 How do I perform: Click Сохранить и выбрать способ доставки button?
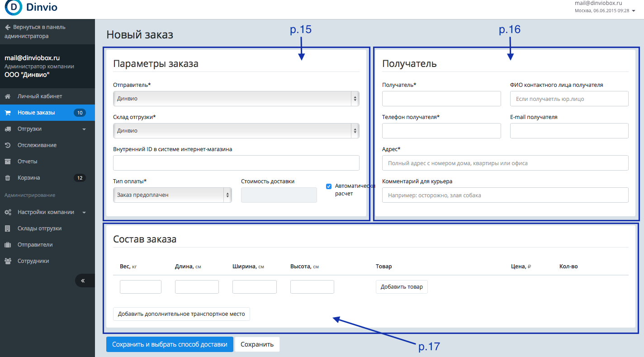pyautogui.click(x=170, y=344)
